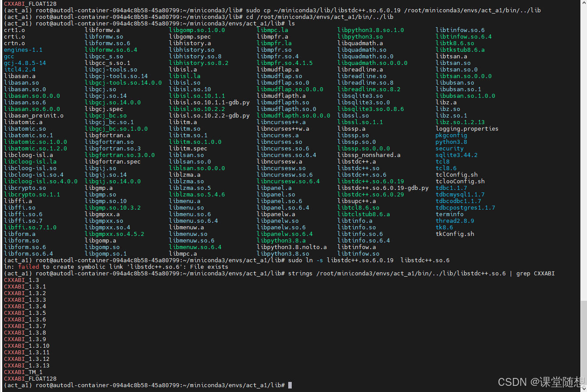Select the libsupc++.a file name
This screenshot has height=392, width=587.
(x=357, y=201)
